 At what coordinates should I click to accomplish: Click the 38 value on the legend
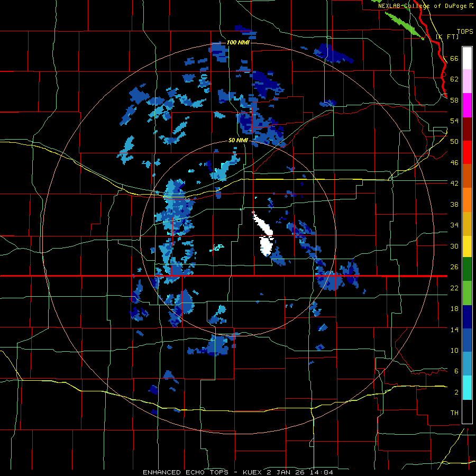(x=454, y=204)
